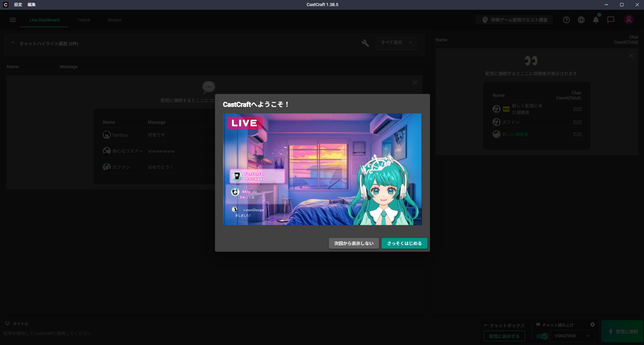Click the speech bubble icon in chat placeholder

click(209, 87)
